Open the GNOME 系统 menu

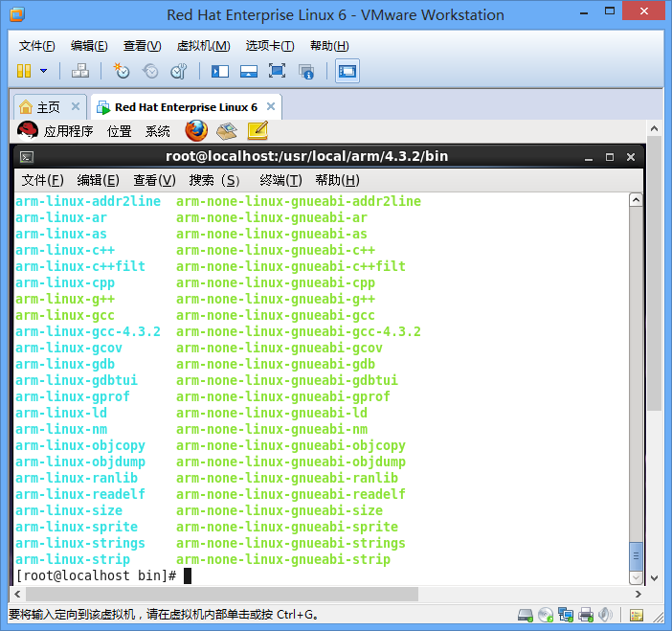click(158, 131)
